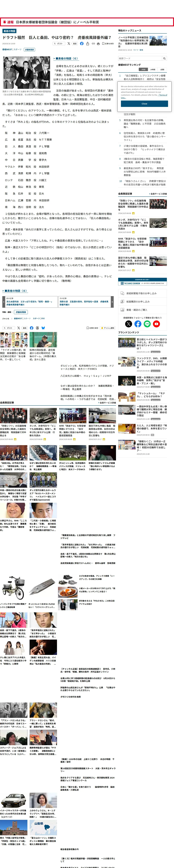Click the bottom 記事を保存 bookmark
The height and width of the screenshot is (868, 174).
pyautogui.click(x=93, y=328)
